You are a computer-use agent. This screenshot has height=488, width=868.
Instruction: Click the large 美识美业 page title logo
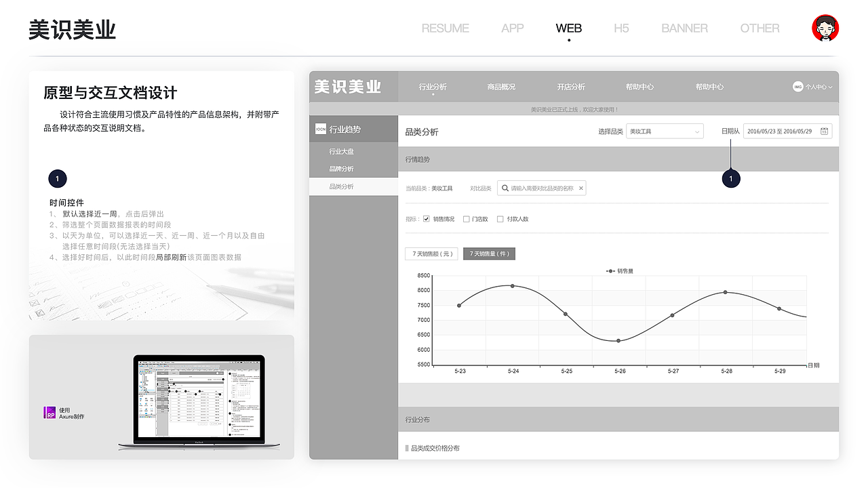73,29
